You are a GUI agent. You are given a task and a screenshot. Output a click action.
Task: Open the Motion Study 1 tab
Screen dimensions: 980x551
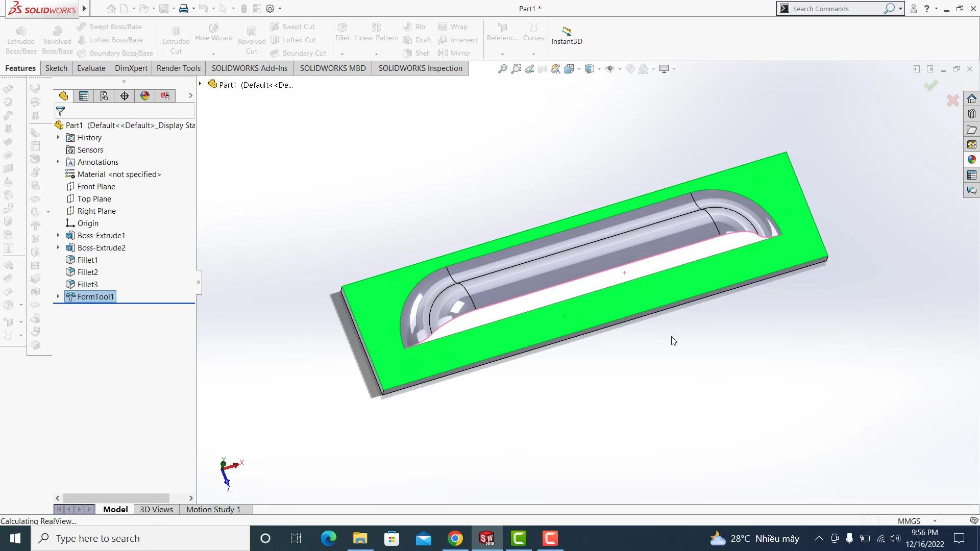click(x=213, y=509)
